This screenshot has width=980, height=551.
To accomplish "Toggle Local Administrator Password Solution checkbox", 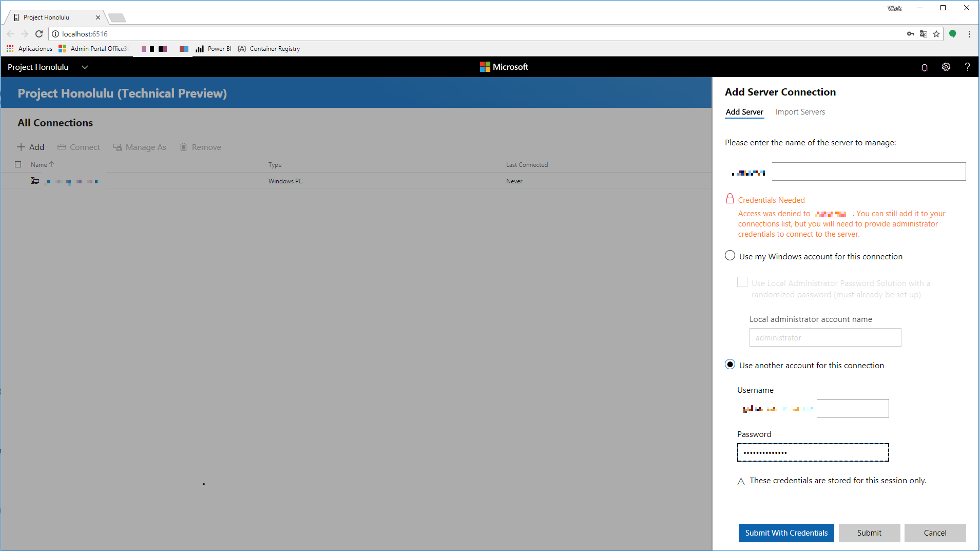I will 742,282.
